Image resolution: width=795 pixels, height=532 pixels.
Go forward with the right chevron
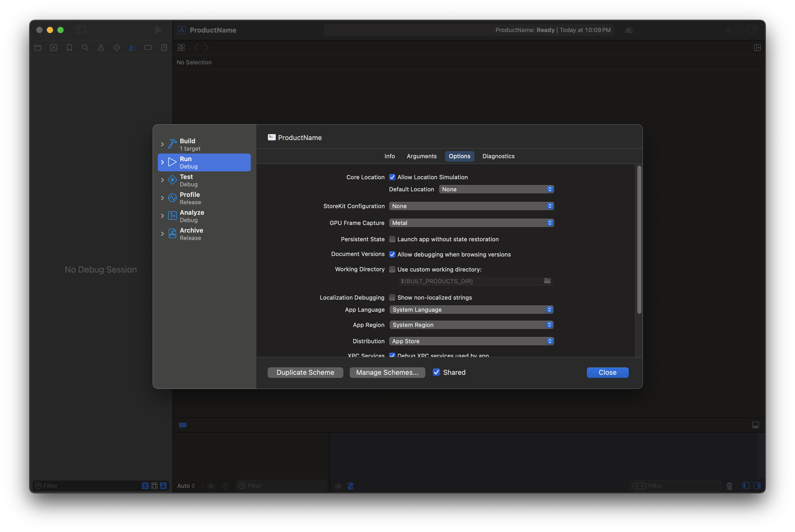(207, 48)
